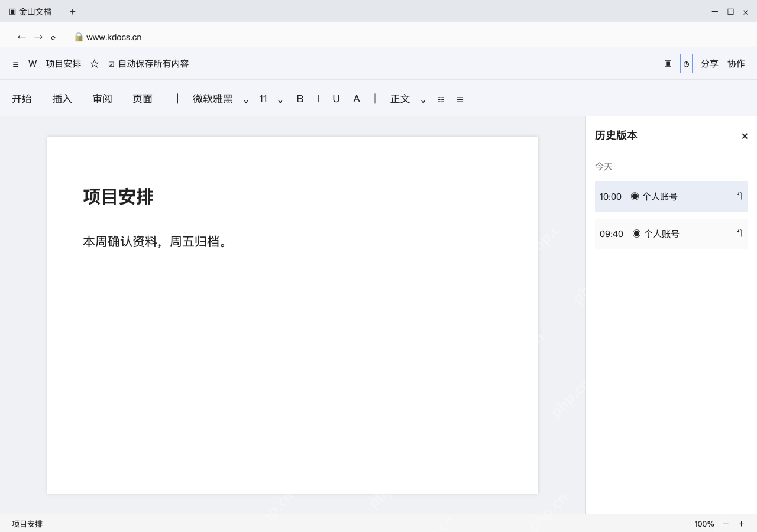Image resolution: width=757 pixels, height=532 pixels.
Task: Select the 09:40 history version entry
Action: point(671,233)
